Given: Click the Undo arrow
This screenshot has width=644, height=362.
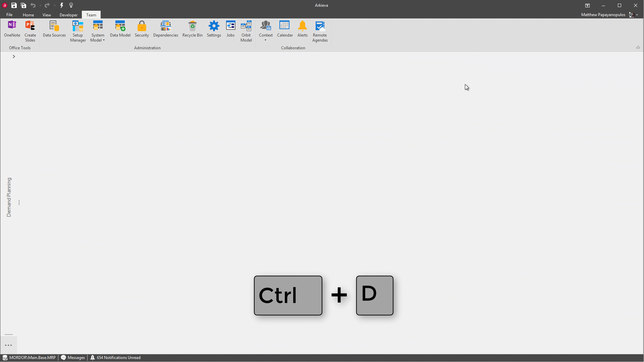Looking at the screenshot, I should pyautogui.click(x=33, y=5).
